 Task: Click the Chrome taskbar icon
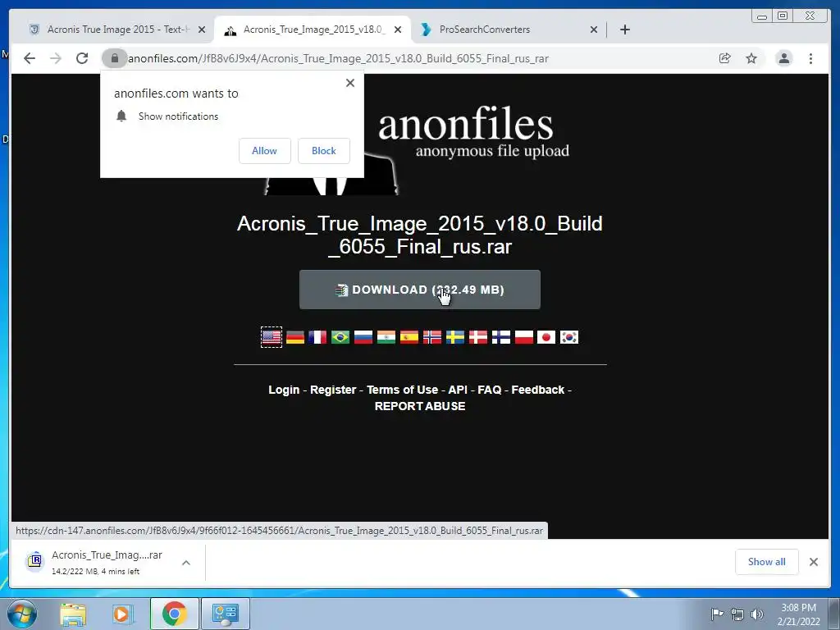[x=175, y=614]
